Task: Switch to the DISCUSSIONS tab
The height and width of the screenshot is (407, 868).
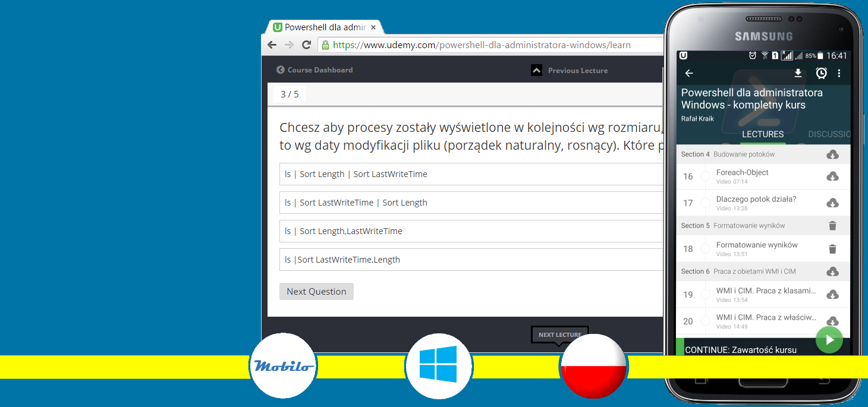Action: [x=829, y=134]
